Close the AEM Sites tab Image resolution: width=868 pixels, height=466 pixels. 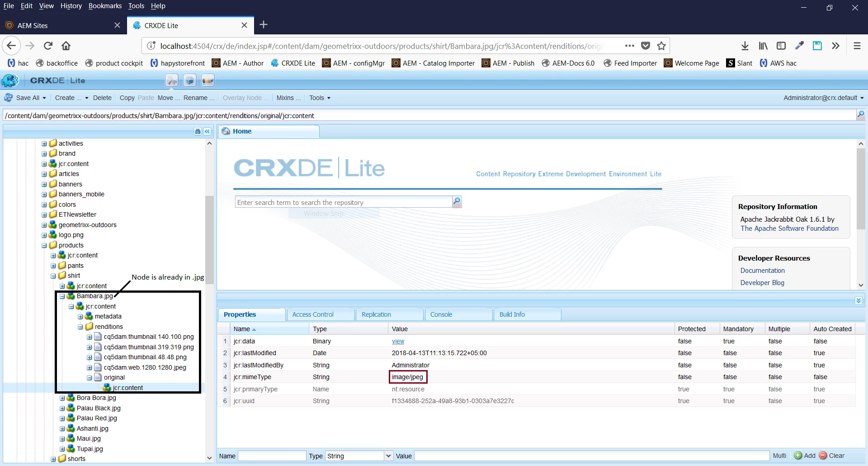[118, 25]
